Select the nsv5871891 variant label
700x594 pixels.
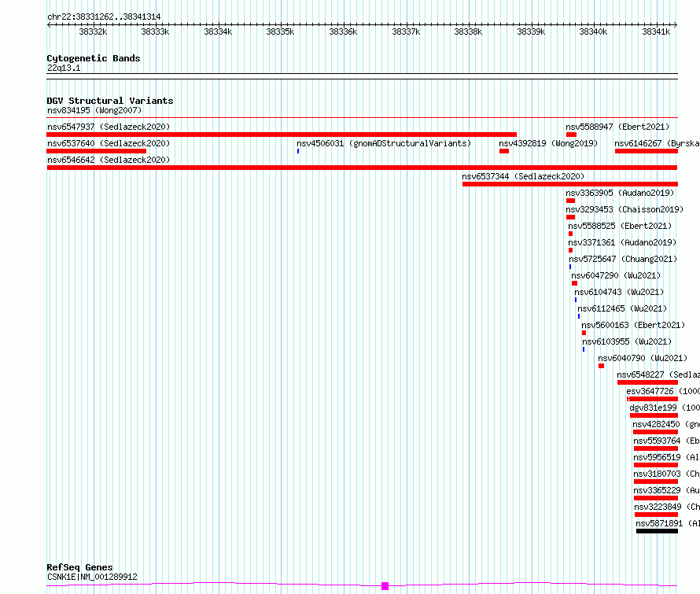[668, 523]
